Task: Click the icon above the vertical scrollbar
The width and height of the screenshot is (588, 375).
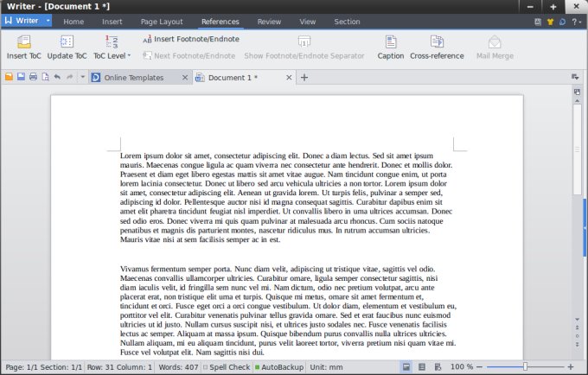Action: click(577, 92)
